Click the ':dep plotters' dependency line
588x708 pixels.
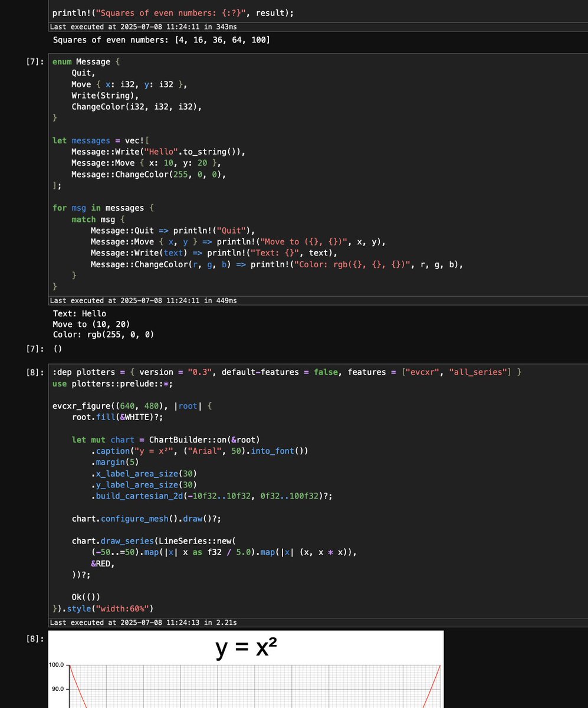click(x=287, y=372)
